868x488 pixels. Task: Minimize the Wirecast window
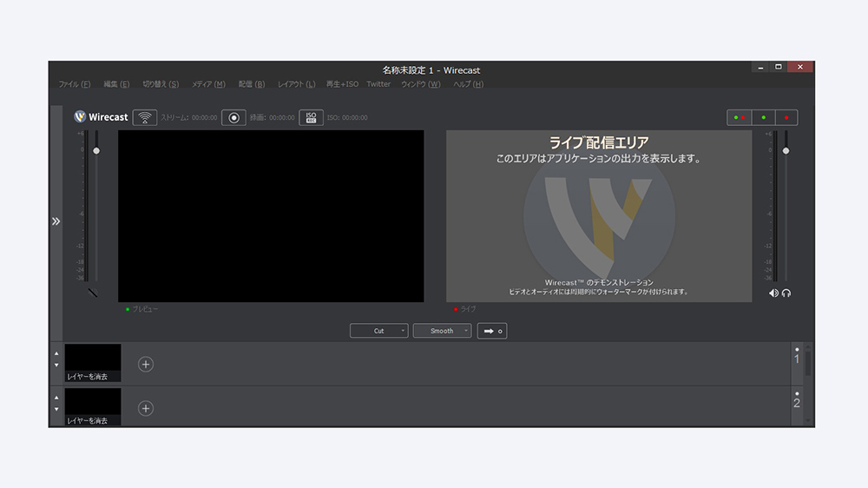pos(760,67)
